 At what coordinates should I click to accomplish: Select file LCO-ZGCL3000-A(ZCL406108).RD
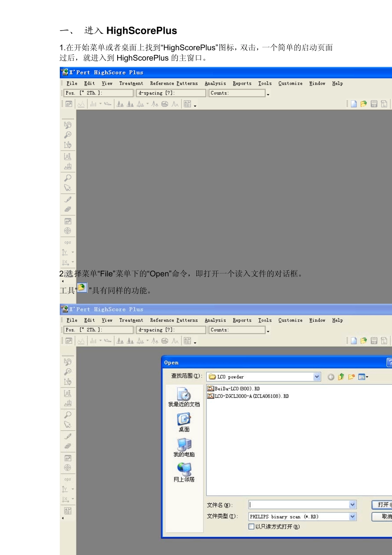point(248,396)
